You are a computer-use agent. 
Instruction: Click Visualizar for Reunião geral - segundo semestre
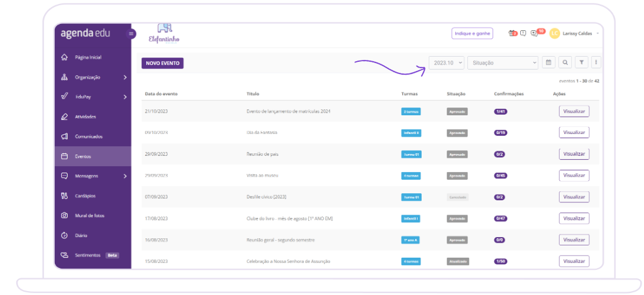click(x=574, y=240)
